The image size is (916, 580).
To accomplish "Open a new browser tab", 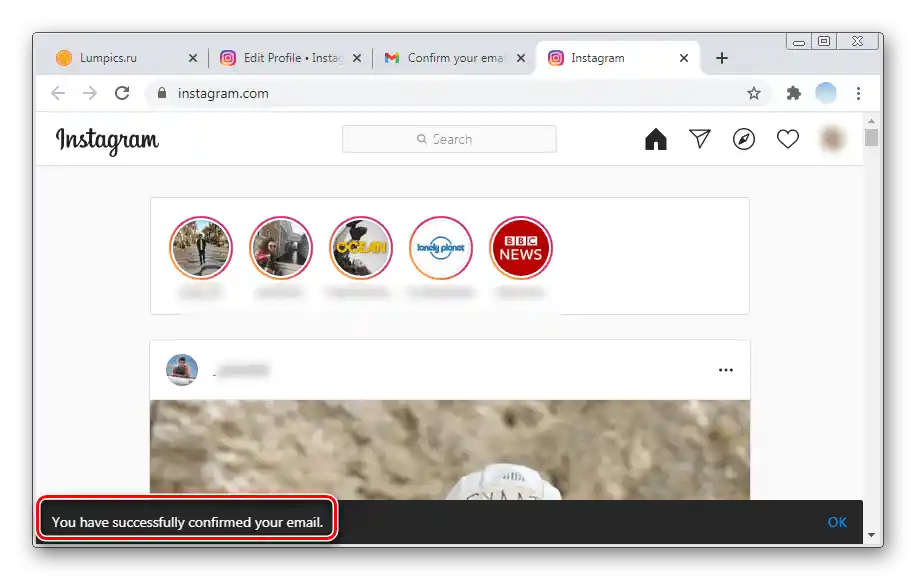I will (722, 58).
